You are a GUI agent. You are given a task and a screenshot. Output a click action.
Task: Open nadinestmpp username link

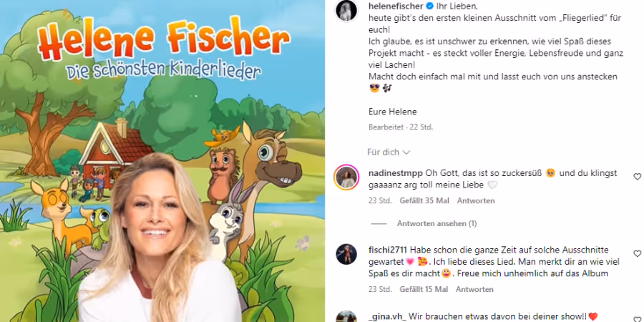(x=396, y=173)
